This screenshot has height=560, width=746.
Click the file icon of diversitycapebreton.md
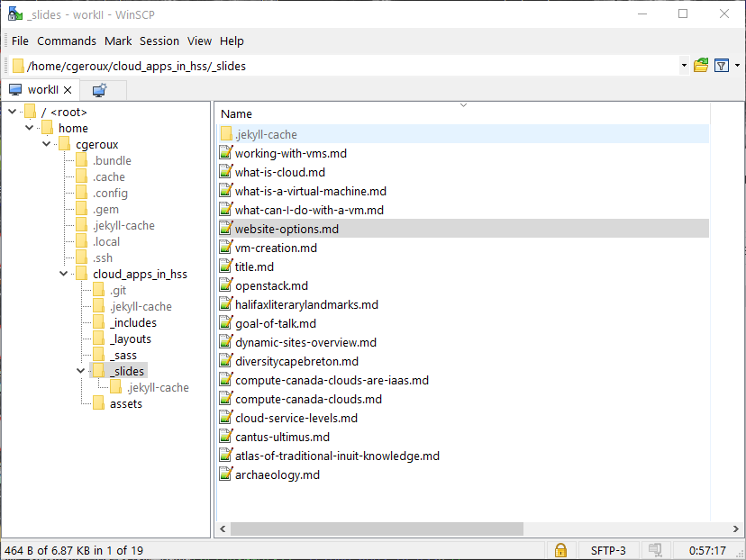(225, 361)
